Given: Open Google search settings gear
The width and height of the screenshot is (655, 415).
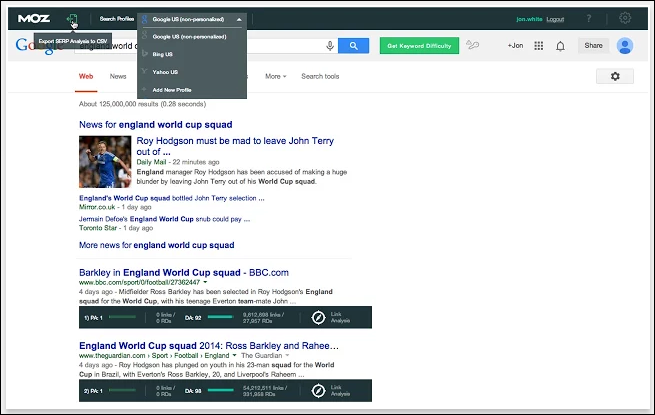Looking at the screenshot, I should point(615,76).
